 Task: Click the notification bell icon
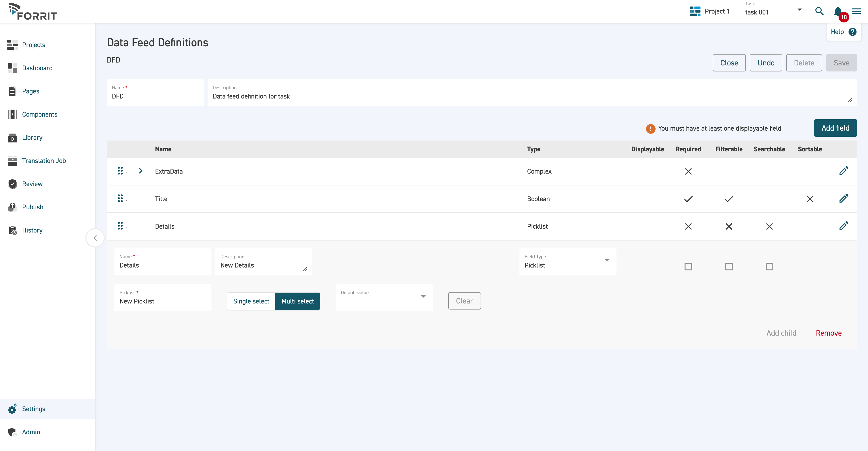pos(838,12)
